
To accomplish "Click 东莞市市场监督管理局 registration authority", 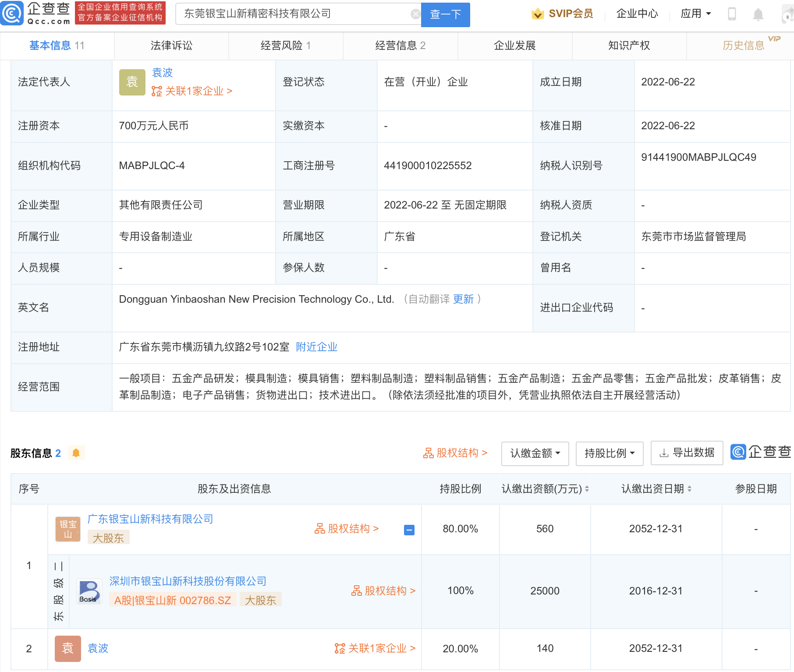I will coord(694,237).
